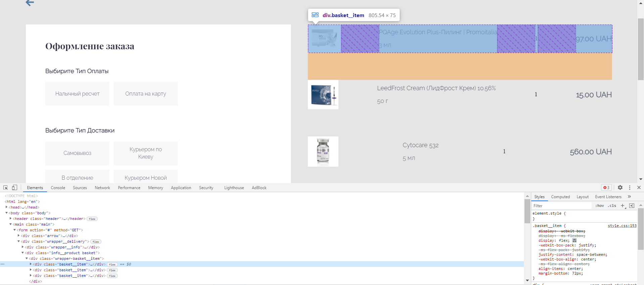Select delivery option Самовывоз
This screenshot has width=644, height=285.
77,153
